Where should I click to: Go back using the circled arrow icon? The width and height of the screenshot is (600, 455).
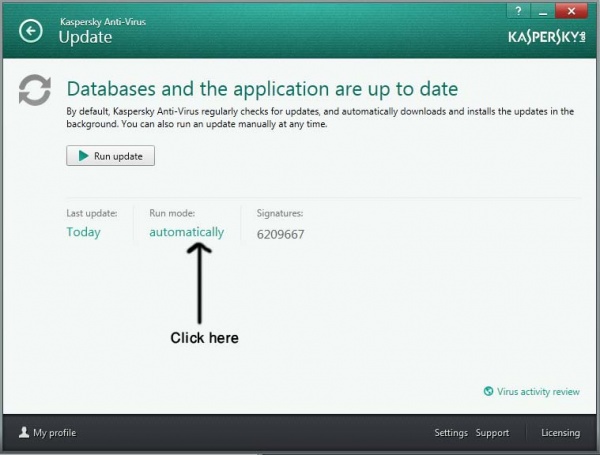(x=31, y=31)
